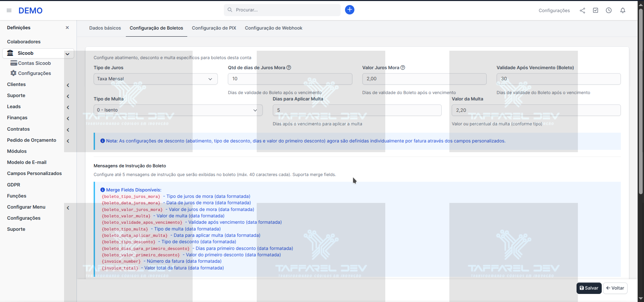Click the Valor Juros Mora field
The image size is (644, 302).
coord(424,79)
